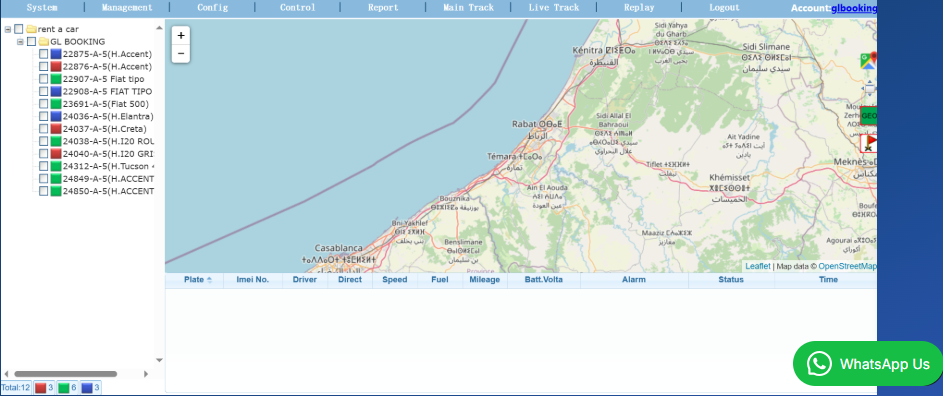Tick the 24037-A-5 (H.Creta) checkbox
This screenshot has height=396, width=943.
43,129
